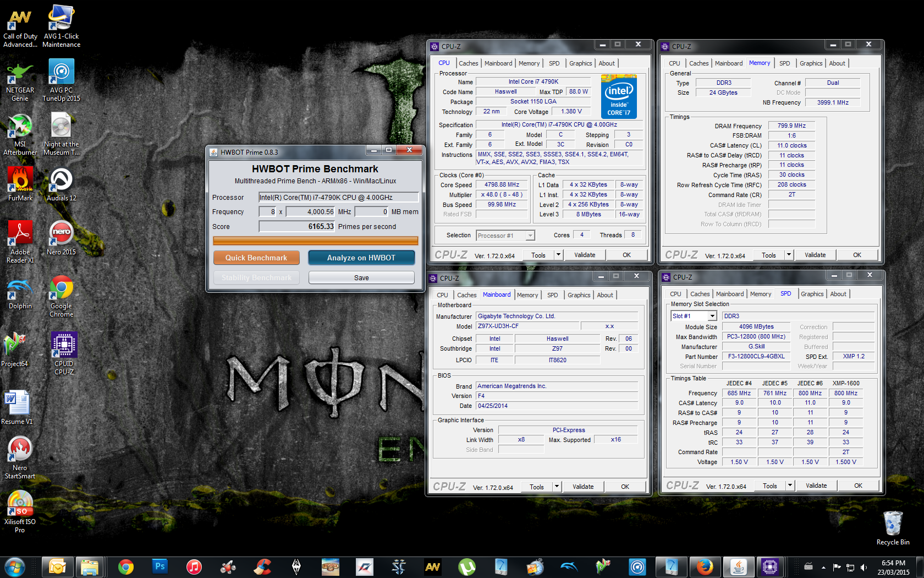Image resolution: width=924 pixels, height=578 pixels.
Task: Open iTunes from the taskbar
Action: 194,566
